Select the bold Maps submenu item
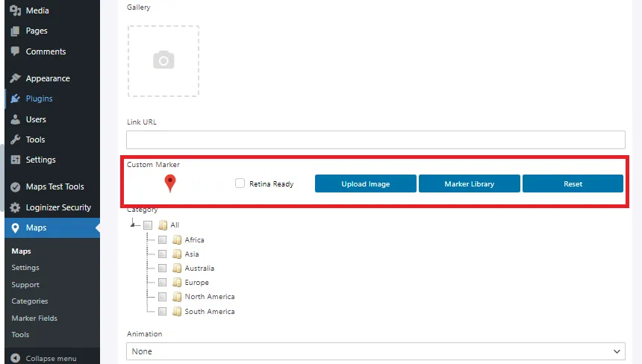 point(22,251)
